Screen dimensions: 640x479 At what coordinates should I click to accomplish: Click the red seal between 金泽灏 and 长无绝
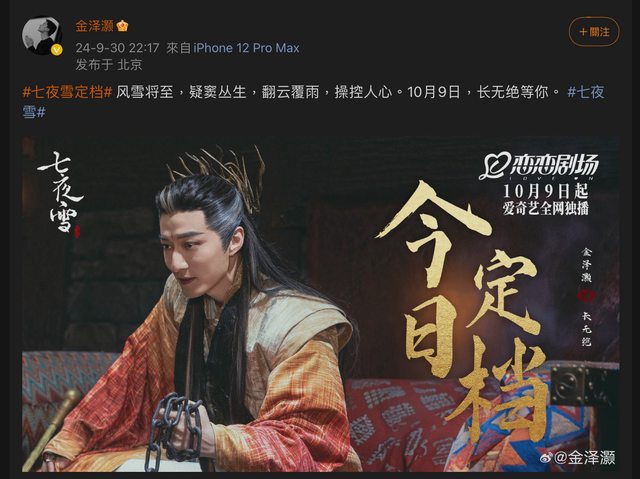click(587, 295)
